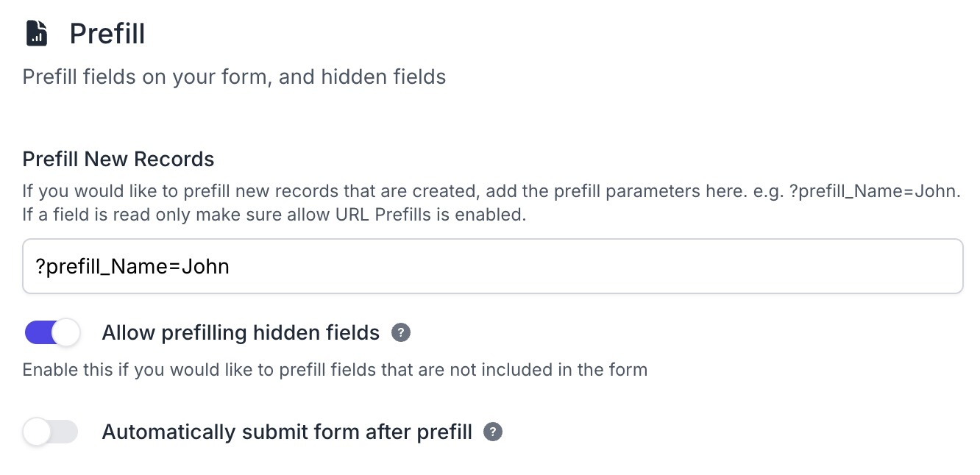This screenshot has height=475, width=980.
Task: Click description starting If you would like to prefill
Action: 491,204
